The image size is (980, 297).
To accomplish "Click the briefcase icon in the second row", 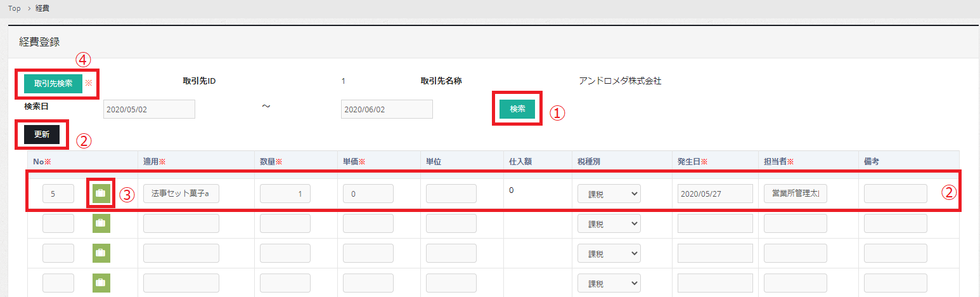I will (x=100, y=223).
